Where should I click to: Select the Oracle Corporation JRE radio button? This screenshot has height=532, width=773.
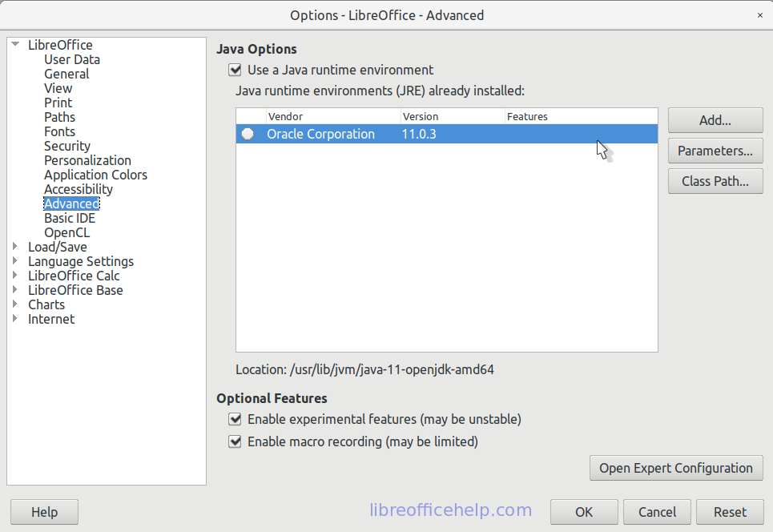248,134
